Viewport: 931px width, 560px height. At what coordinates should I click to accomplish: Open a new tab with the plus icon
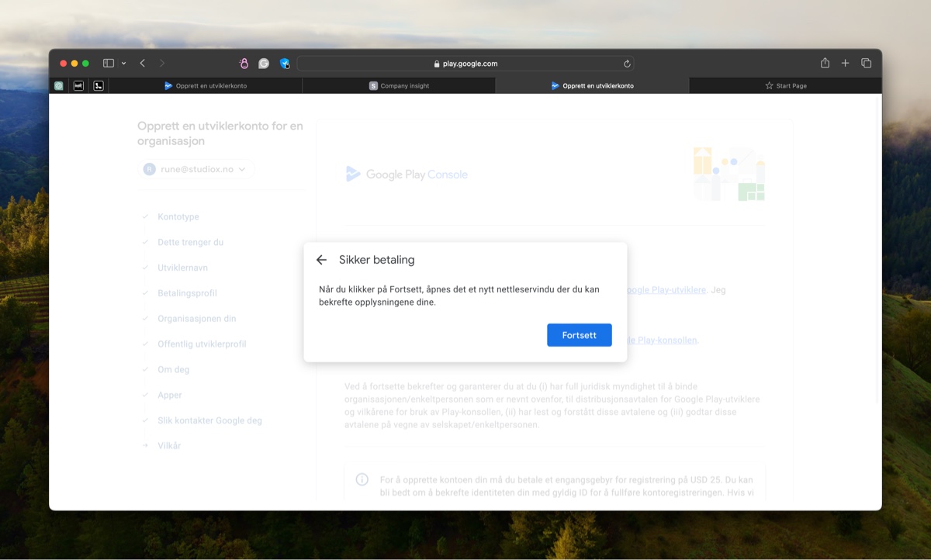846,64
